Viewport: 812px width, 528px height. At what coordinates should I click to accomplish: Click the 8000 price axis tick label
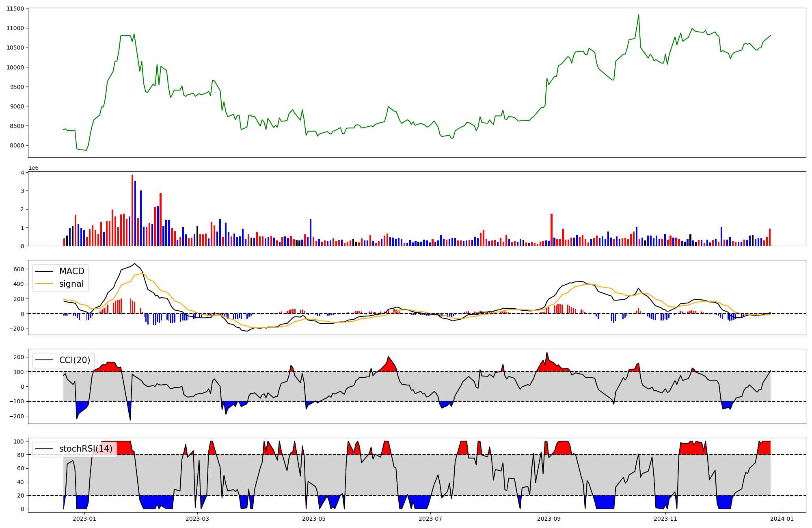(17, 145)
